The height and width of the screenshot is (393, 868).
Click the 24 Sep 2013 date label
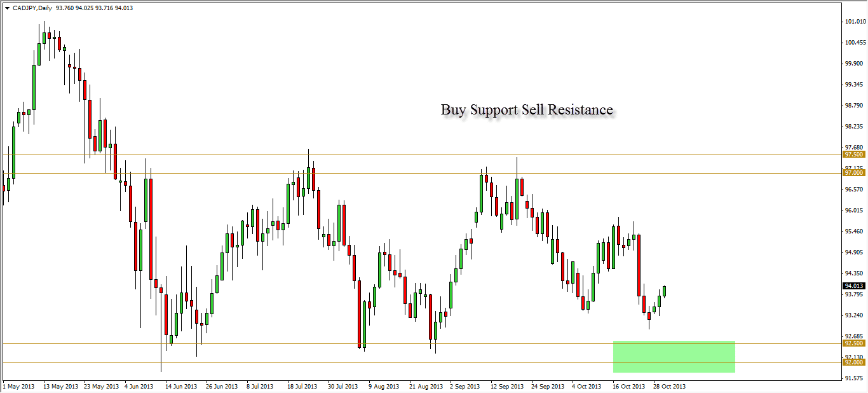547,387
